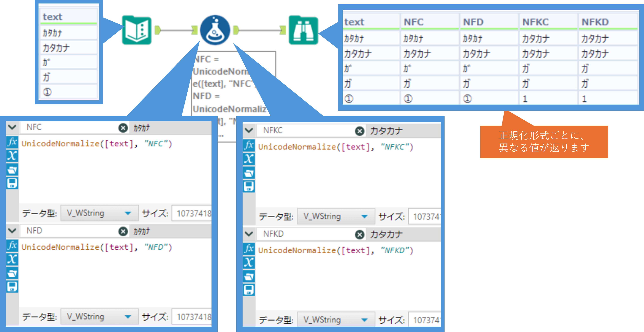Open saved expressions folder icon for NFKC
Screen dimensions: 644x332
(x=249, y=173)
